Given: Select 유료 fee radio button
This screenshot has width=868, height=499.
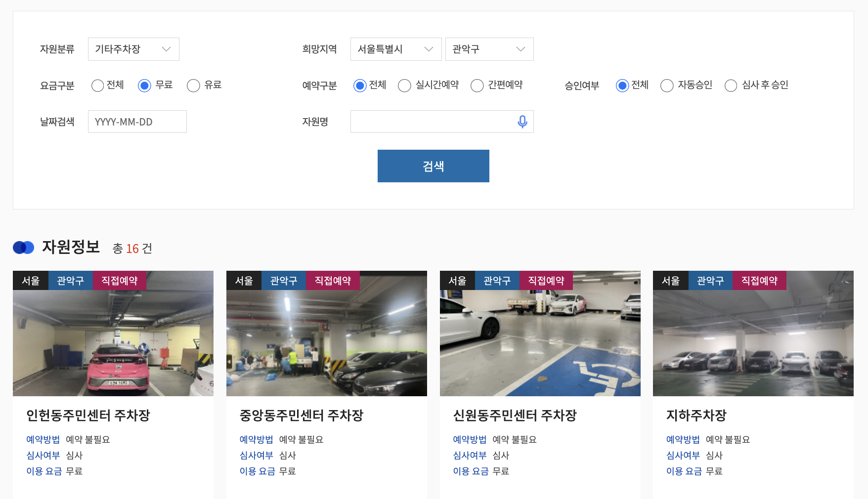Looking at the screenshot, I should (x=193, y=85).
